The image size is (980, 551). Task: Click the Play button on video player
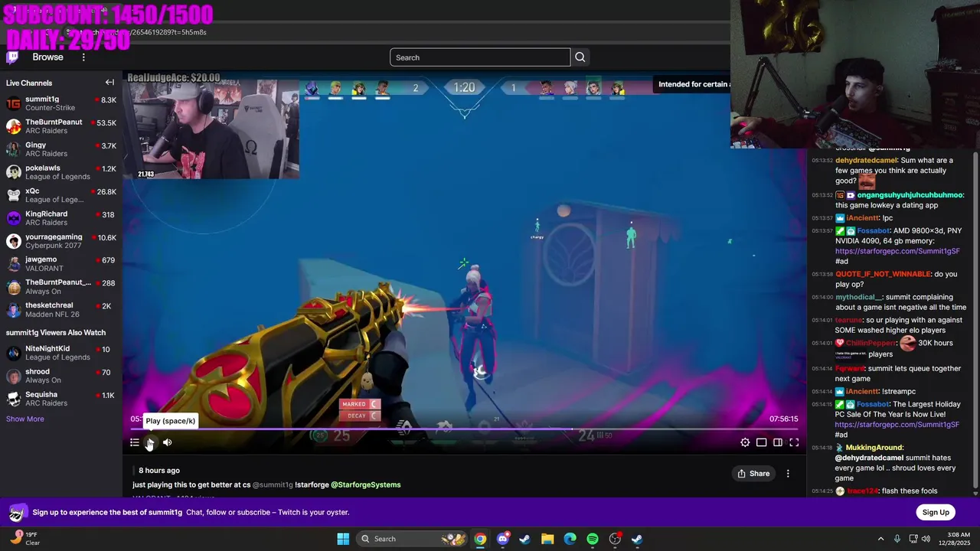pyautogui.click(x=150, y=442)
